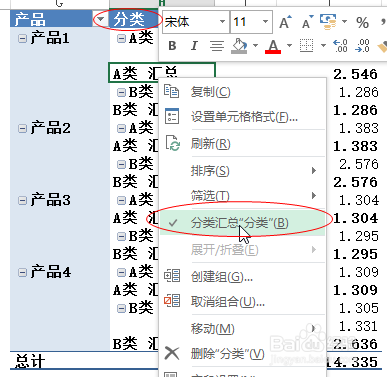The height and width of the screenshot is (377, 387).
Task: Click the Copy icon in context menu
Action: 172,91
